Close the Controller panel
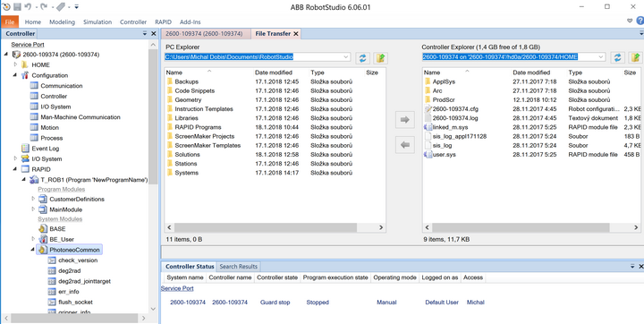 pyautogui.click(x=154, y=33)
